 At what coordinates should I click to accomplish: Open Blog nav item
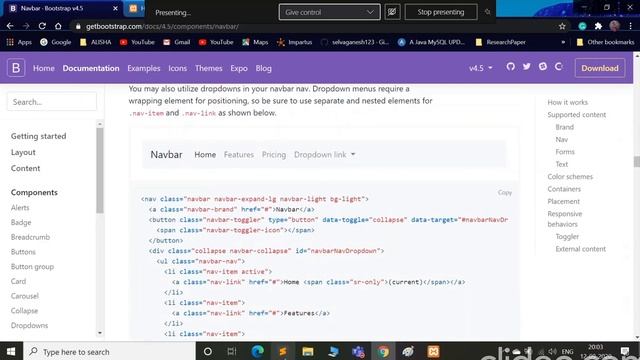263,68
